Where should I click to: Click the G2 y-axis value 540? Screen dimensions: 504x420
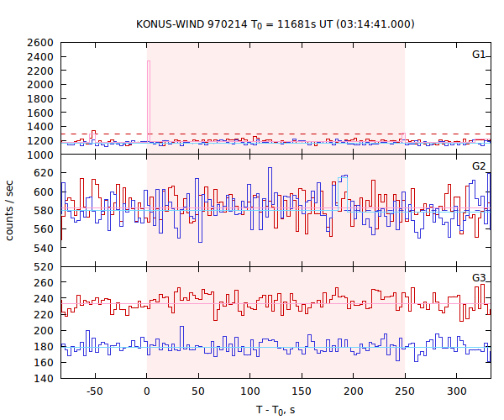(x=44, y=248)
